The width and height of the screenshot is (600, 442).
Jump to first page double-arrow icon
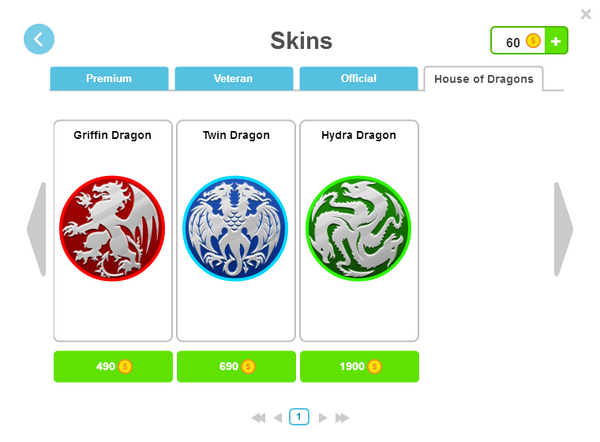pos(259,418)
